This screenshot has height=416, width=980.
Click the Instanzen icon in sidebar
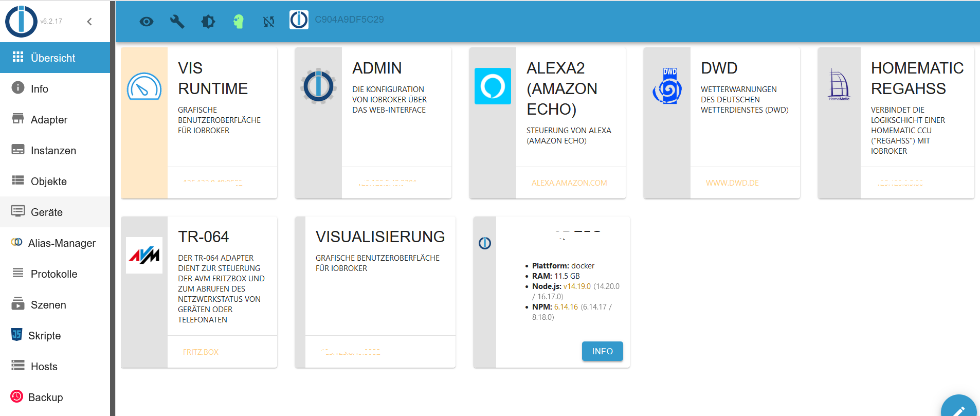pos(18,150)
